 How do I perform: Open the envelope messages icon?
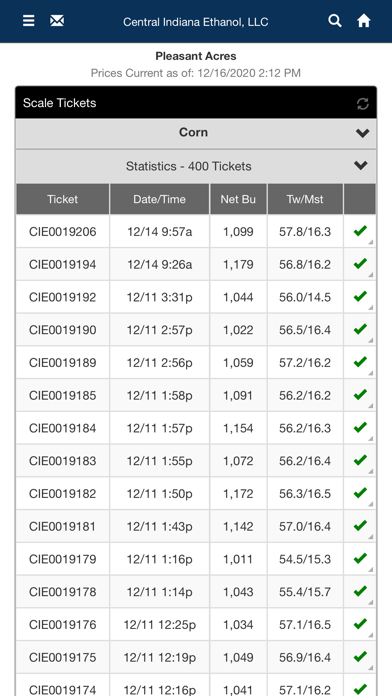click(x=57, y=21)
